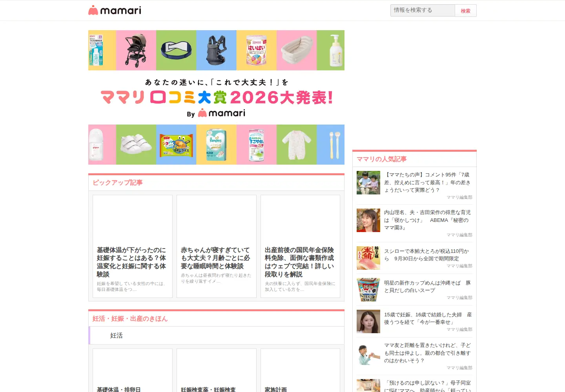This screenshot has height=392, width=565.
Task: Click the baby carrier image in the banner
Action: 216,50
